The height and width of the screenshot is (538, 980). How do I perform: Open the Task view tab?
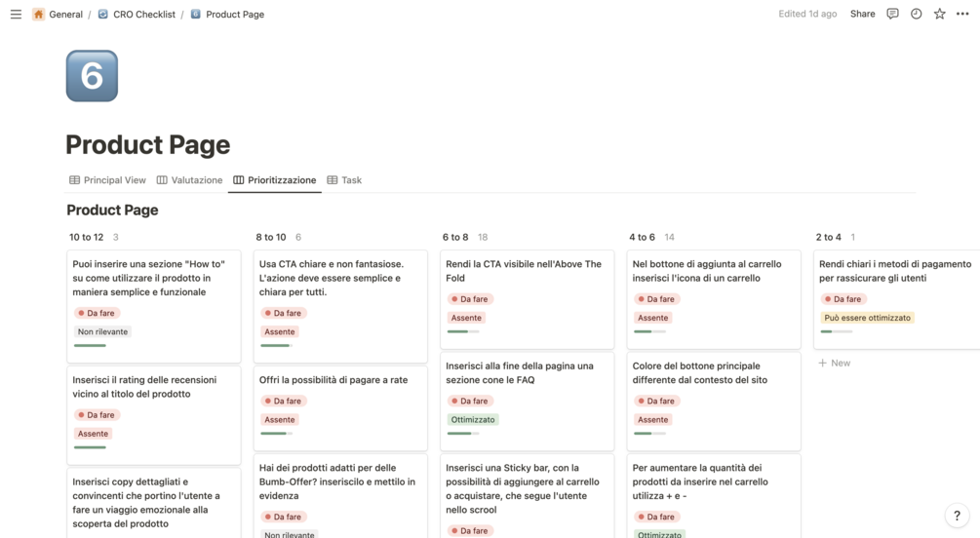344,180
